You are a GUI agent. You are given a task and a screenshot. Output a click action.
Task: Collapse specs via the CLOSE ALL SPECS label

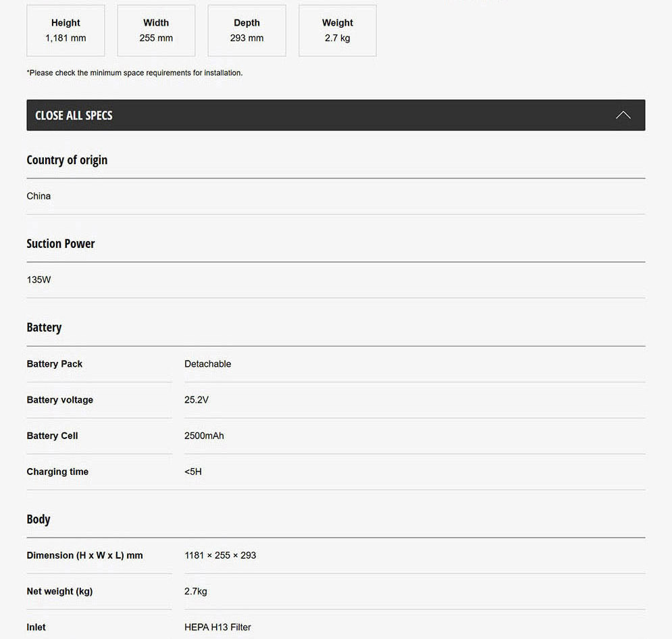[74, 116]
